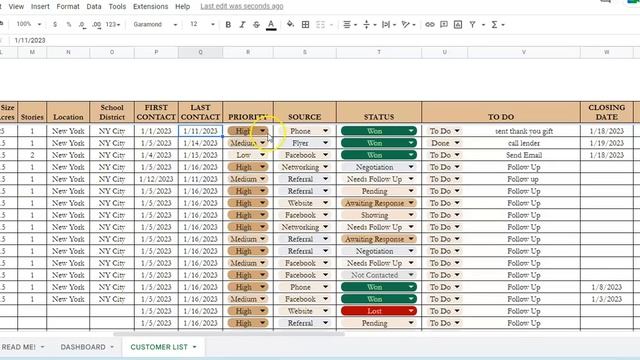Select the 'Send Email' cell

[x=524, y=155]
